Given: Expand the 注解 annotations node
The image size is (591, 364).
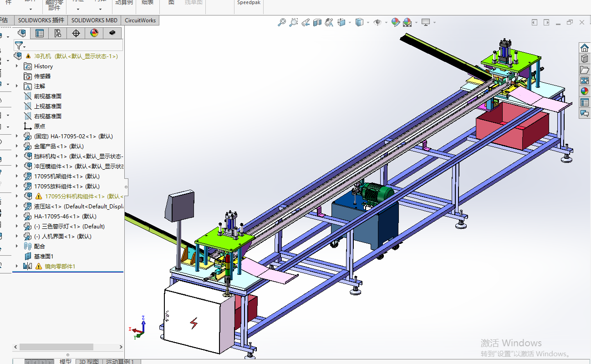Looking at the screenshot, I should coord(17,86).
